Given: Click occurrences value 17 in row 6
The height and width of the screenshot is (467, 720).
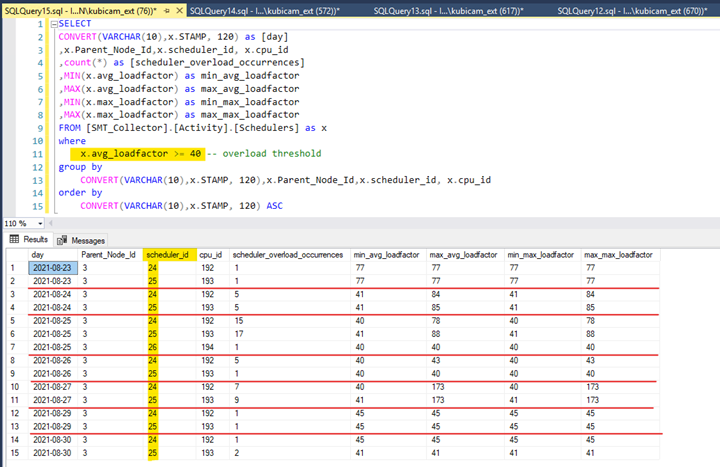Looking at the screenshot, I should 290,334.
